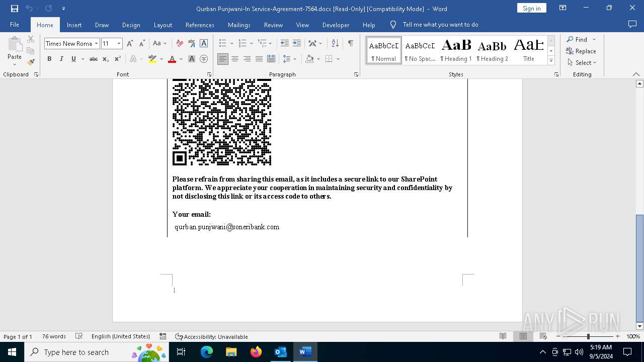Click the vertical scrollbar thumb

pos(639,268)
